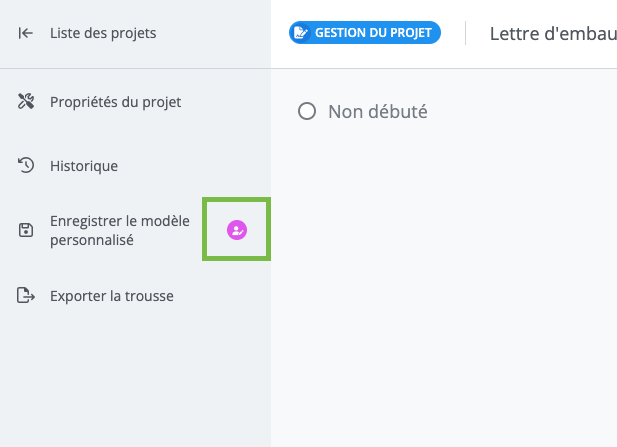Select Exporter la trousse
617x447 pixels.
click(111, 296)
